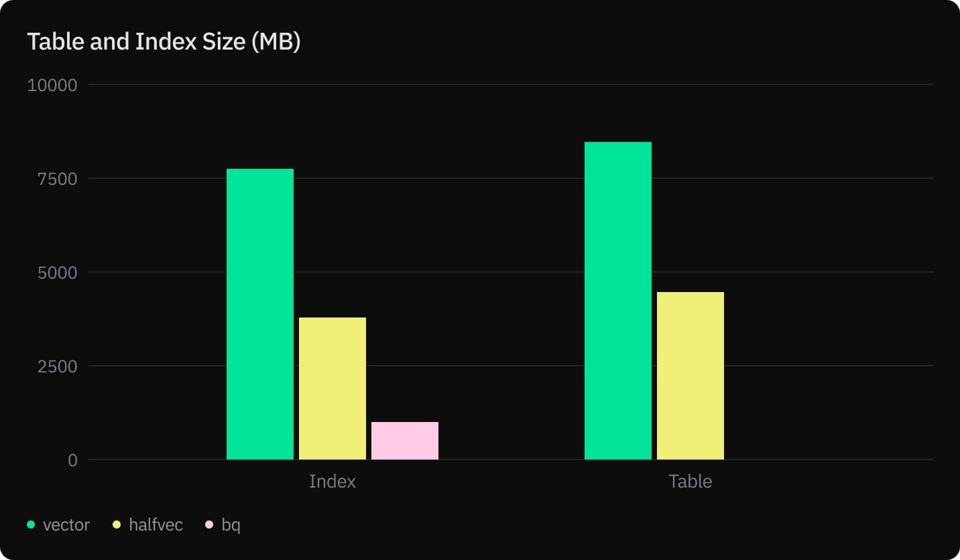Select the yellow halfvec bar under Table
This screenshot has width=960, height=560.
[x=691, y=376]
